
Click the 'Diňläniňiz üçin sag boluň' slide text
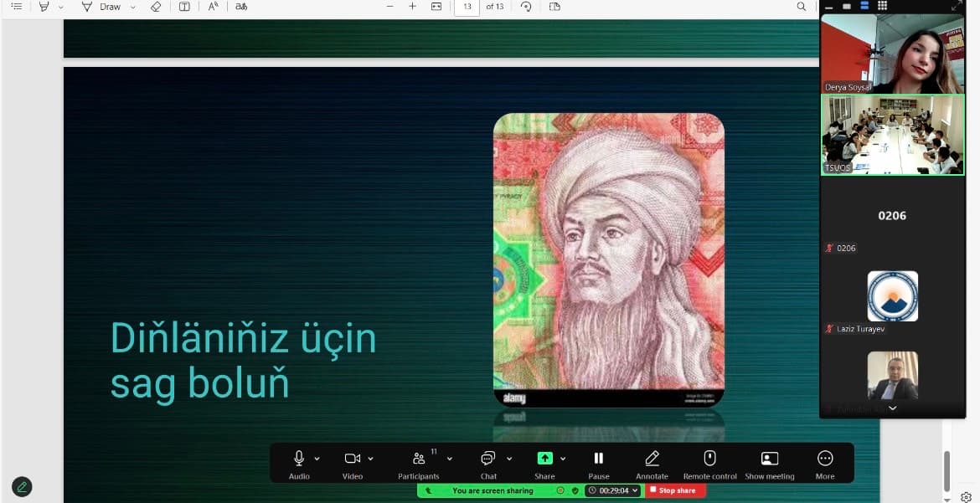click(243, 361)
